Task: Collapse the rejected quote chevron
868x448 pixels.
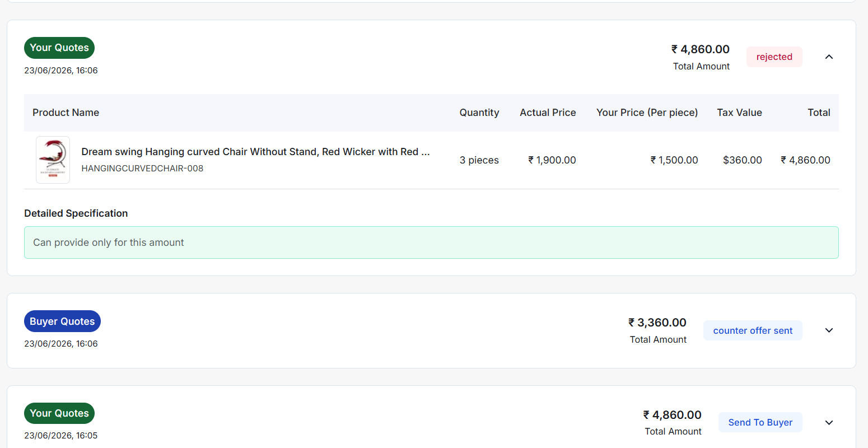Action: [x=829, y=57]
